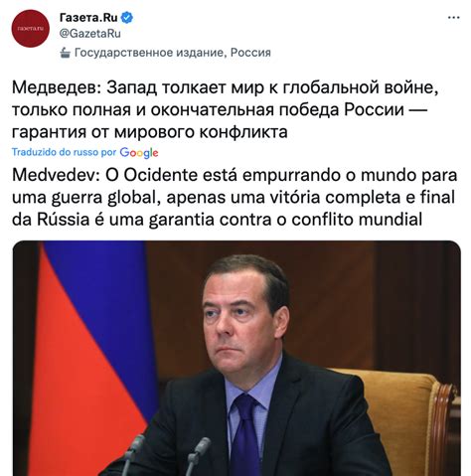Select the Portuguese translated tweet text
The height and width of the screenshot is (476, 471).
click(235, 198)
